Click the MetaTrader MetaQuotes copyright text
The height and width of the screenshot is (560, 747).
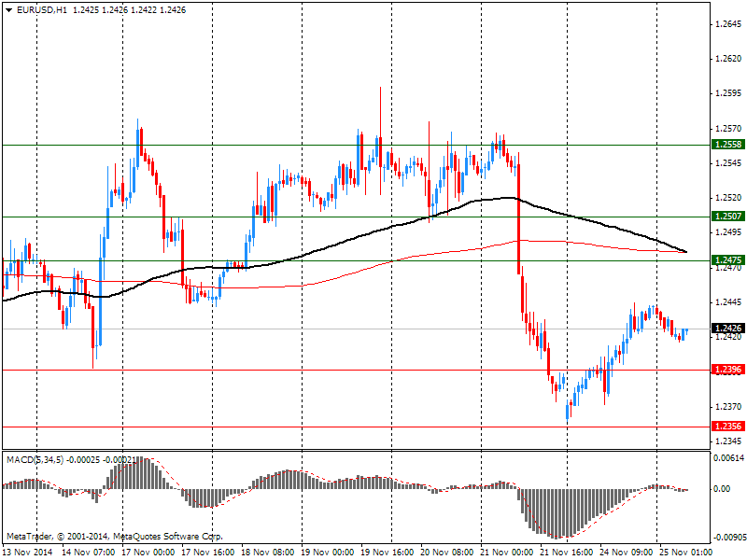tap(115, 537)
